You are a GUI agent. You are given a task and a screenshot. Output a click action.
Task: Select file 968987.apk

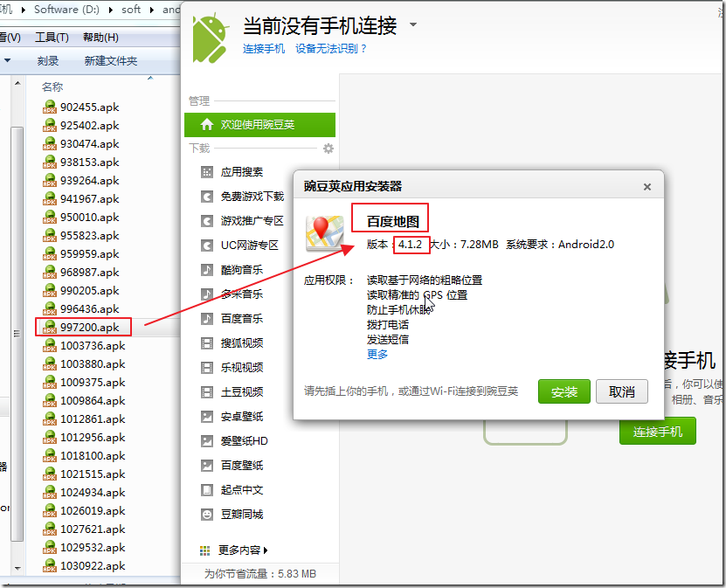click(x=89, y=273)
